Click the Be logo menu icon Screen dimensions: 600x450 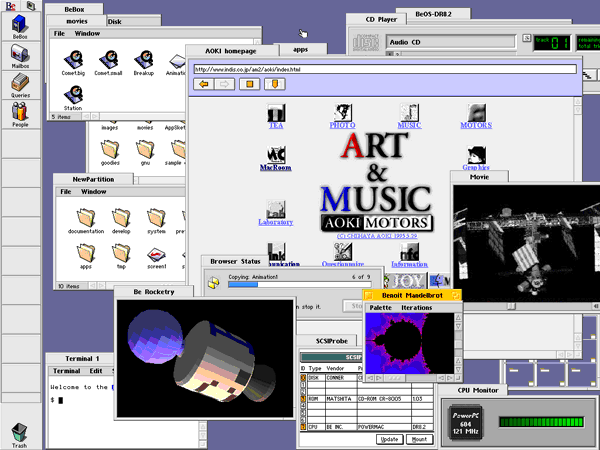[x=11, y=6]
